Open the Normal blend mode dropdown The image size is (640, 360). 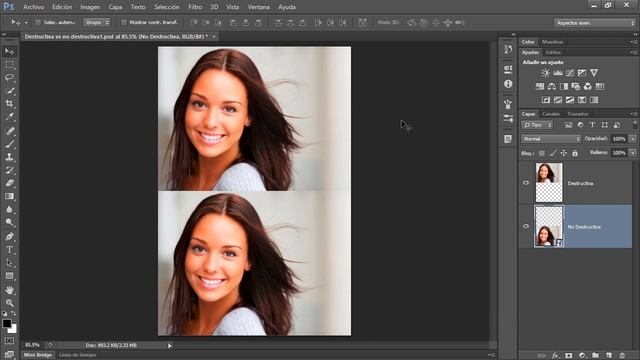(x=551, y=139)
